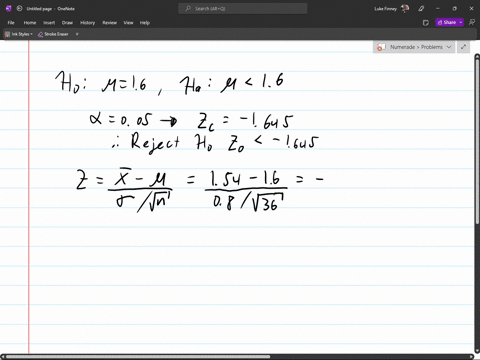Click the full page view expand icon
The image size is (480, 360).
coord(463,47)
